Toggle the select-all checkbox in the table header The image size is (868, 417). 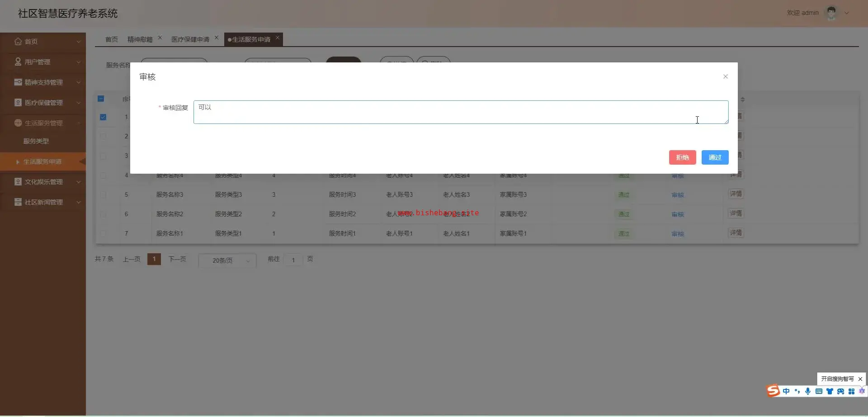101,99
